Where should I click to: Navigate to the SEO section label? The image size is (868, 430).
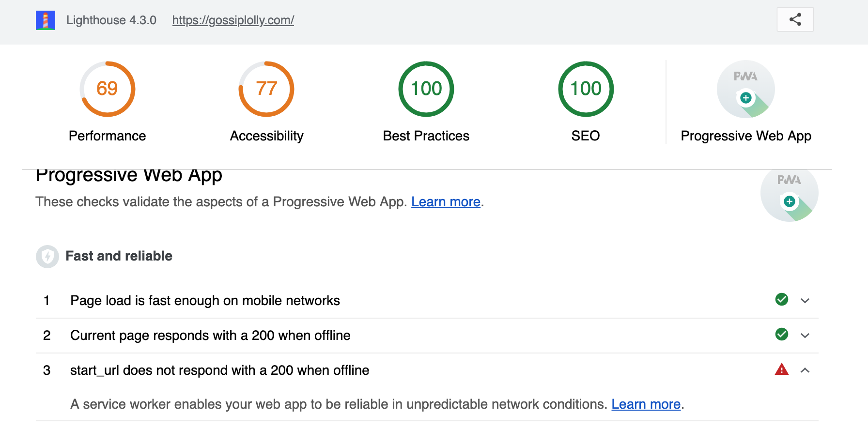(x=585, y=136)
